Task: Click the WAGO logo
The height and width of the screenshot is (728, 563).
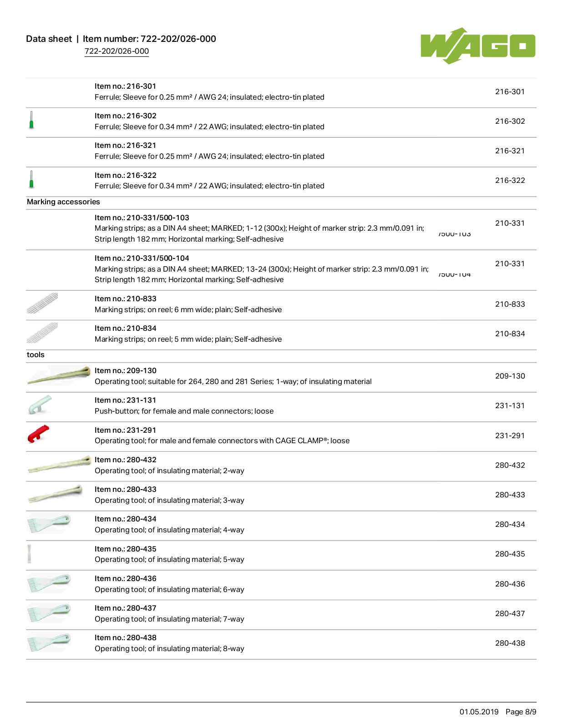Action: 478,45
